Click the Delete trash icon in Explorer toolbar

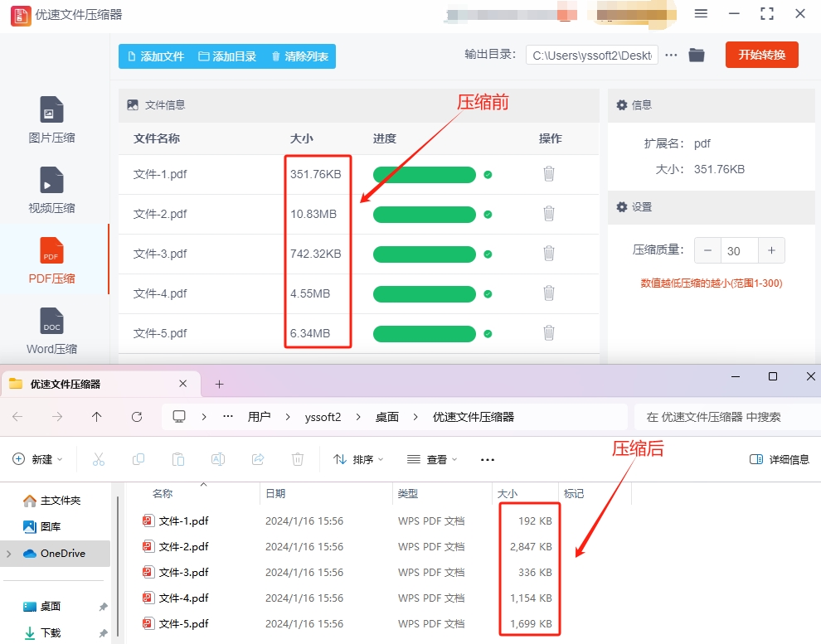(298, 459)
